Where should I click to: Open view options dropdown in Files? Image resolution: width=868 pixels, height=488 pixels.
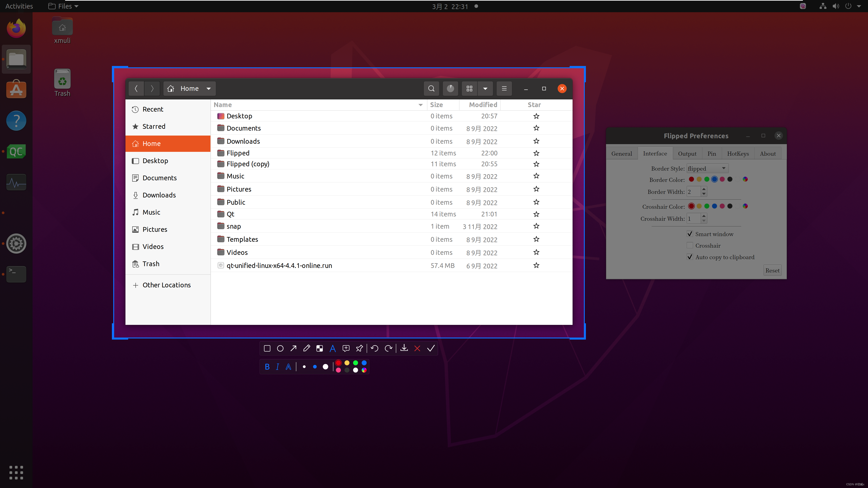[x=485, y=88]
